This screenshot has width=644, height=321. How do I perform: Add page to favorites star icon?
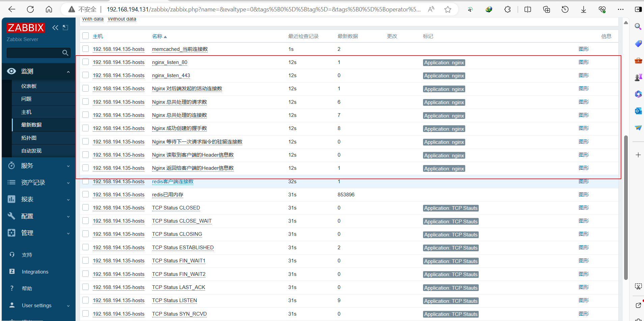(448, 9)
